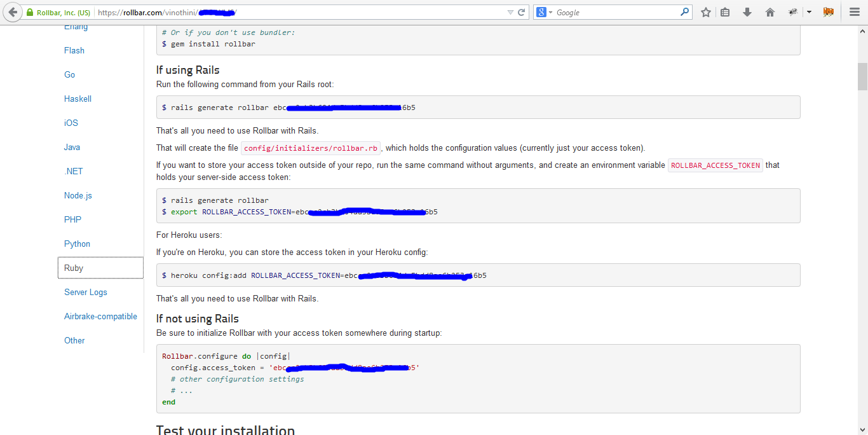Click the green padlock site identity icon

coord(30,12)
